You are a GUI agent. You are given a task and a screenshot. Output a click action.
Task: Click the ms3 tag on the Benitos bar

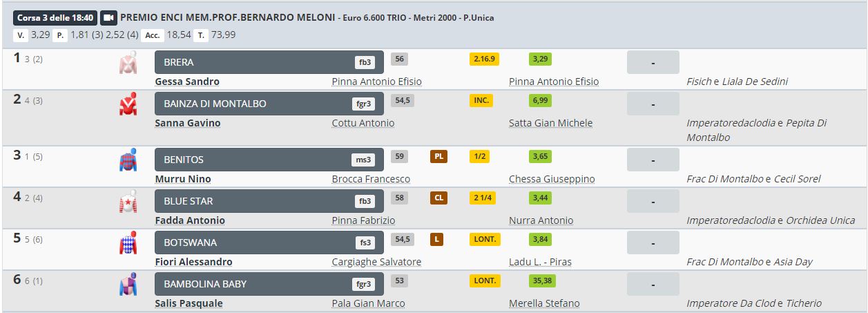point(363,160)
